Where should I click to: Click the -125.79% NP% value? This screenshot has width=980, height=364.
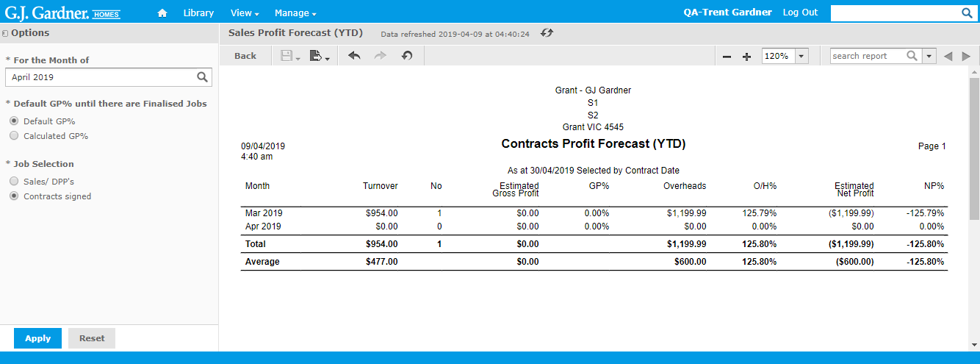click(x=925, y=213)
